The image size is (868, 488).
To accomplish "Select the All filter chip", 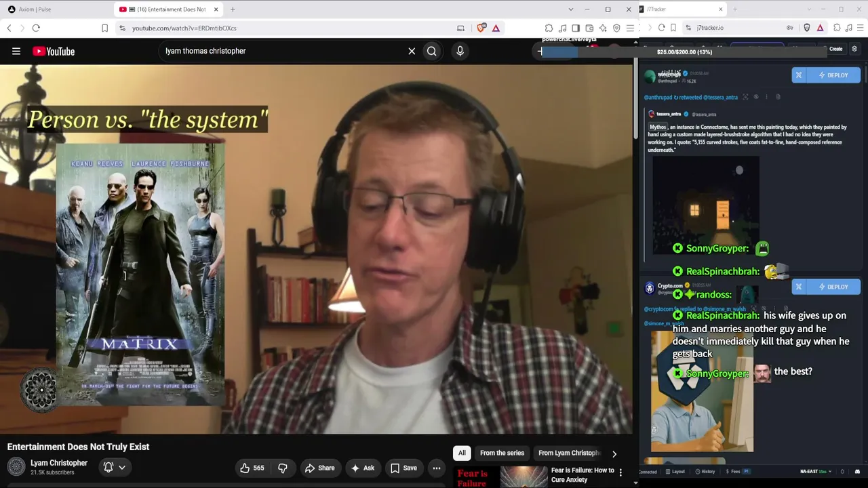I will point(462,453).
